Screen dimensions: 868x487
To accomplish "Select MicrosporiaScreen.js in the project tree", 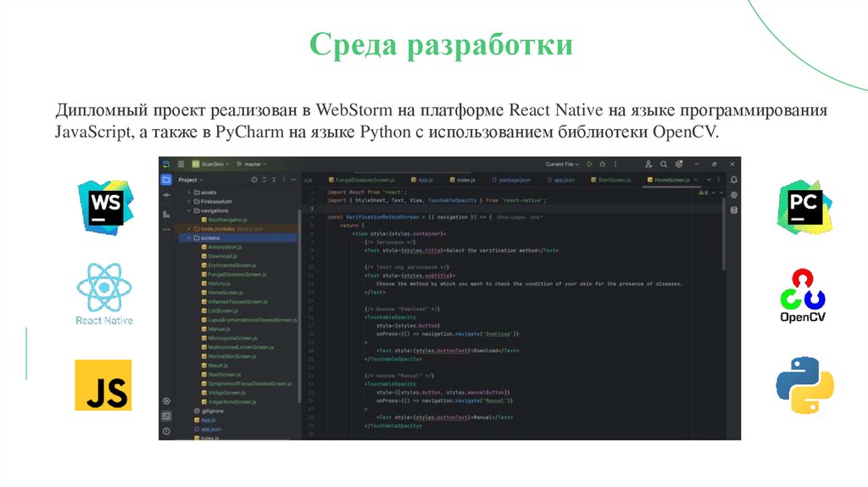I will click(229, 338).
